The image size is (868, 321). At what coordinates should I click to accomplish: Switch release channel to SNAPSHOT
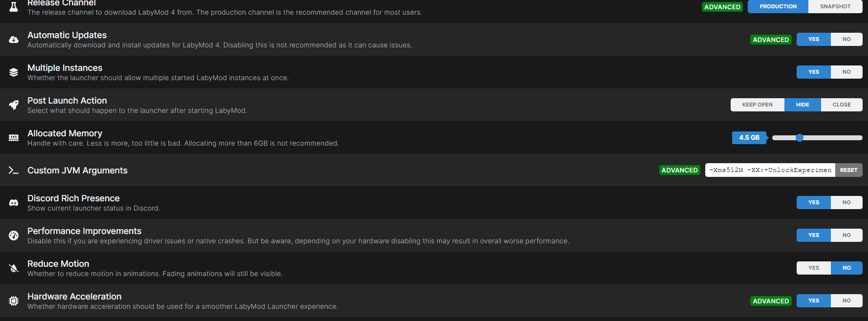[835, 7]
